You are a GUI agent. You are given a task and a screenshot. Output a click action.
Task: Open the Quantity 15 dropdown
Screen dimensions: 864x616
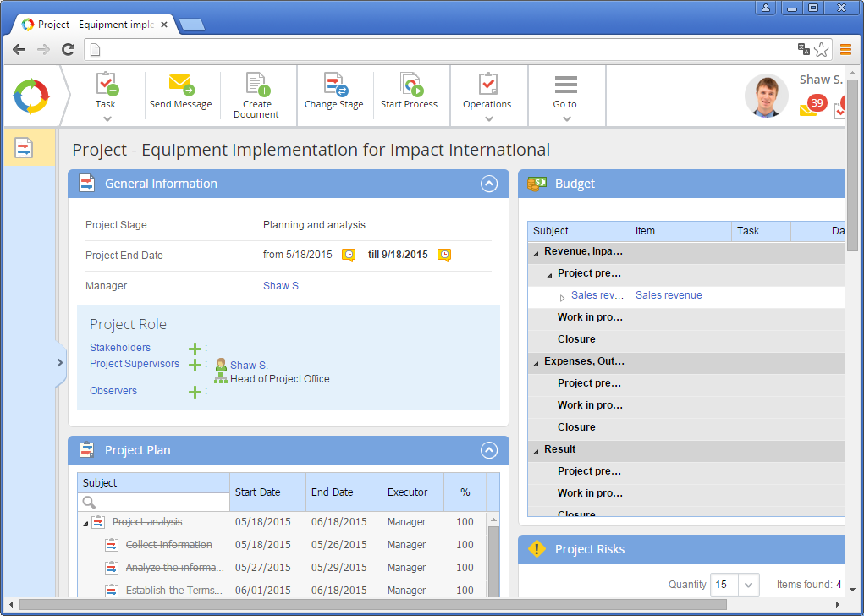pyautogui.click(x=748, y=585)
